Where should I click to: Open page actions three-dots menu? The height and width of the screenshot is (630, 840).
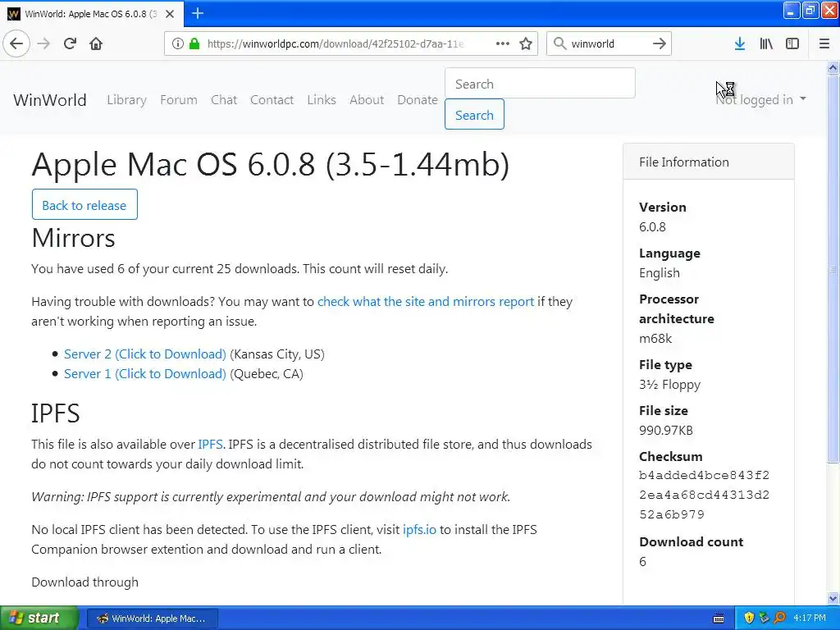pyautogui.click(x=503, y=43)
